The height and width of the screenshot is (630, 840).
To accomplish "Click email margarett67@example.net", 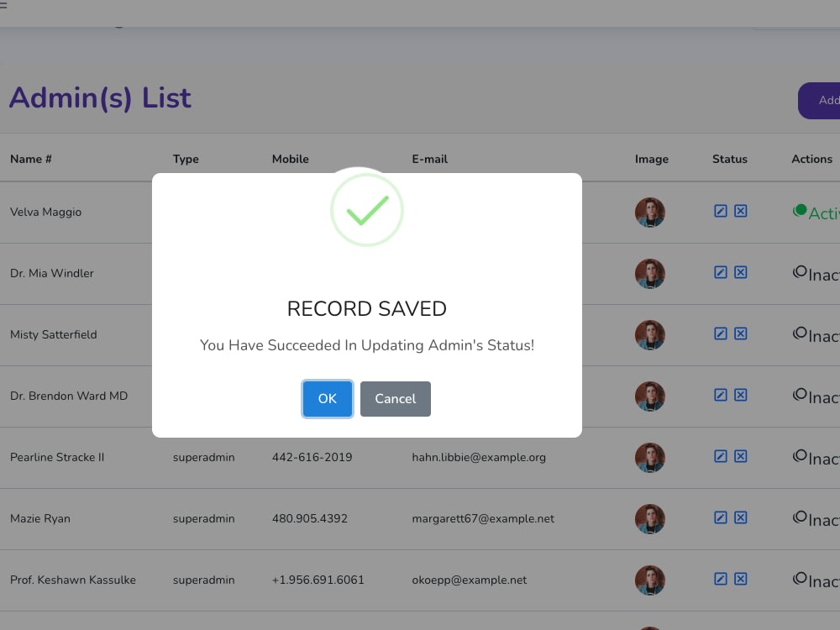I will [x=483, y=518].
